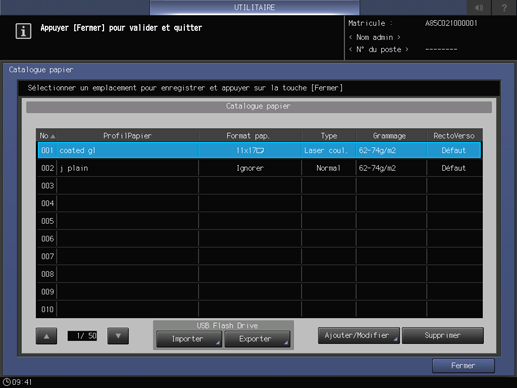Viewport: 517px width, 388px height.
Task: Click the Type column header
Action: (x=329, y=136)
